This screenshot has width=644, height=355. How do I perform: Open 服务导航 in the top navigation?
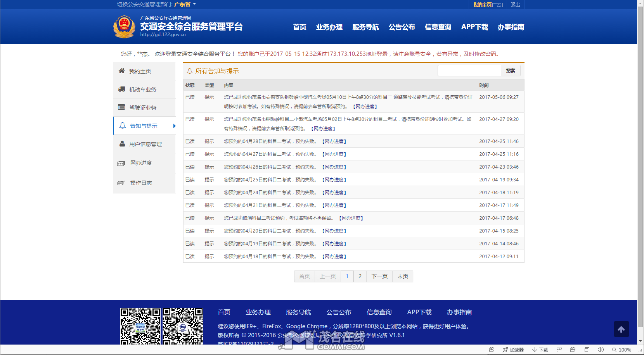pyautogui.click(x=365, y=27)
